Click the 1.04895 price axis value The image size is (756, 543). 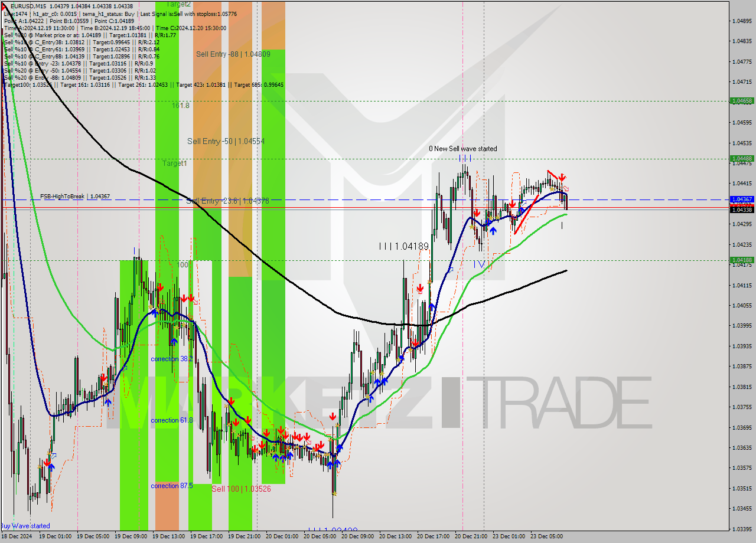pos(742,21)
